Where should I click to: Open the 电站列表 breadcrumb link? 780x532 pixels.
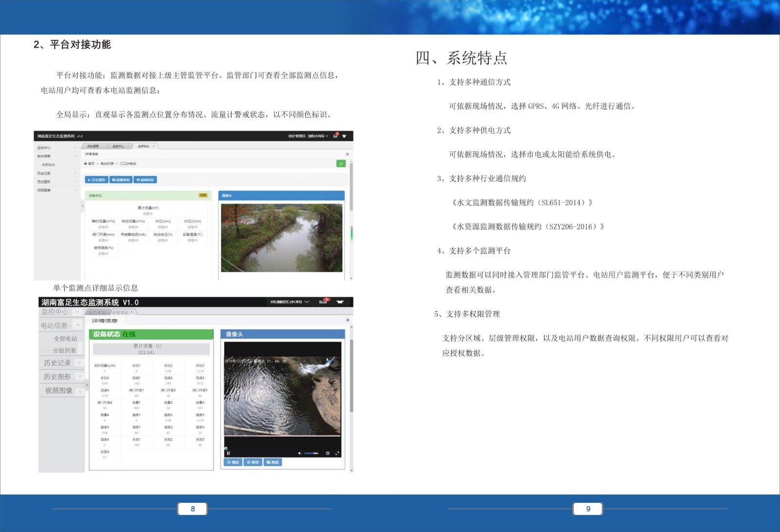coord(107,164)
